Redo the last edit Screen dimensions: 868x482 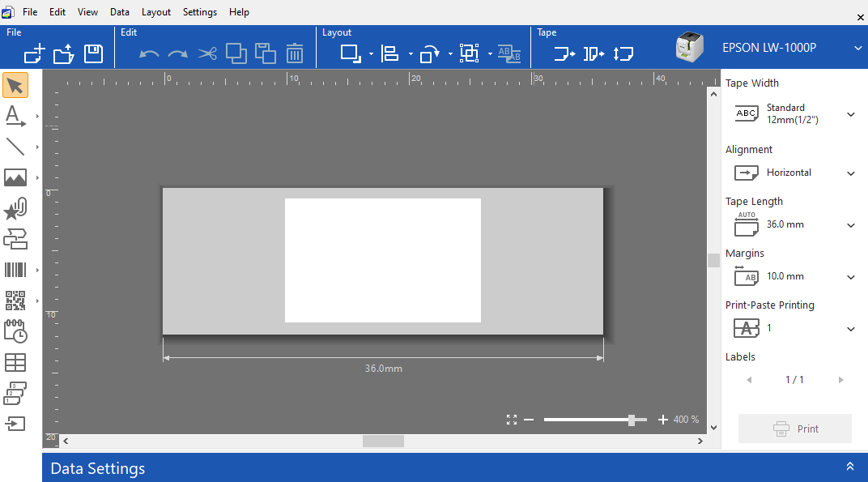coord(177,53)
